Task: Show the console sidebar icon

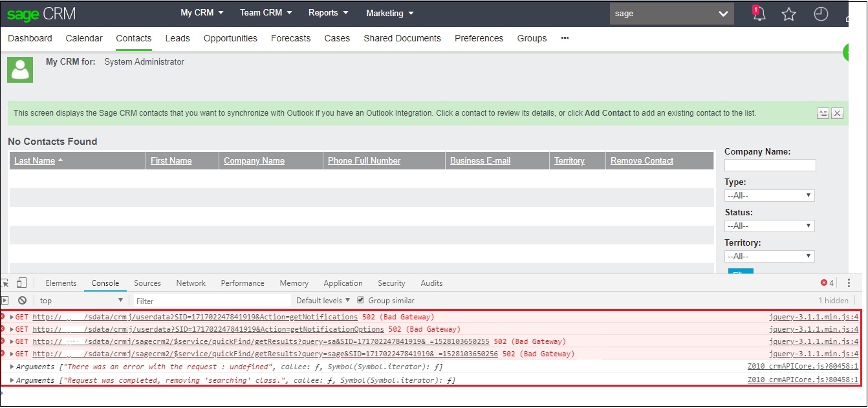Action: [5, 301]
